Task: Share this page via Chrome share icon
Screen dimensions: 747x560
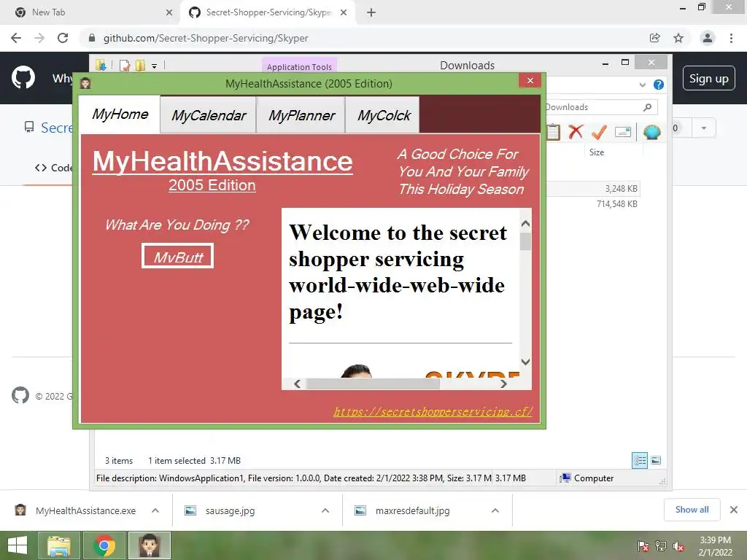Action: point(654,38)
